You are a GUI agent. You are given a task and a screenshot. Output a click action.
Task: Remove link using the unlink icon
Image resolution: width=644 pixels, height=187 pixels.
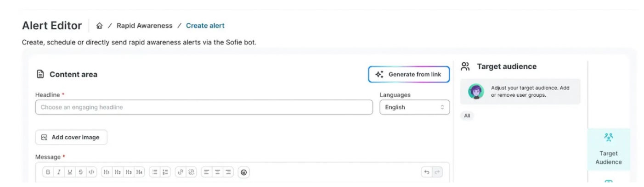coord(192,172)
